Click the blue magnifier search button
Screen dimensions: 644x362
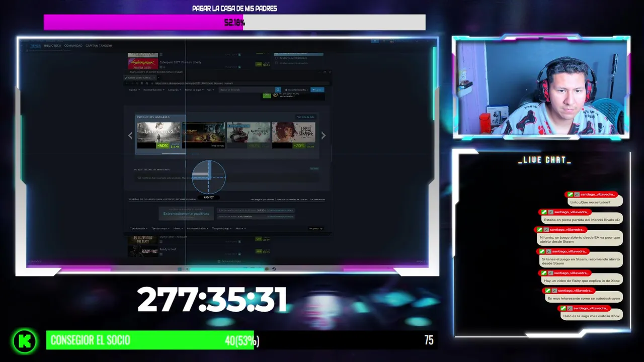click(278, 90)
